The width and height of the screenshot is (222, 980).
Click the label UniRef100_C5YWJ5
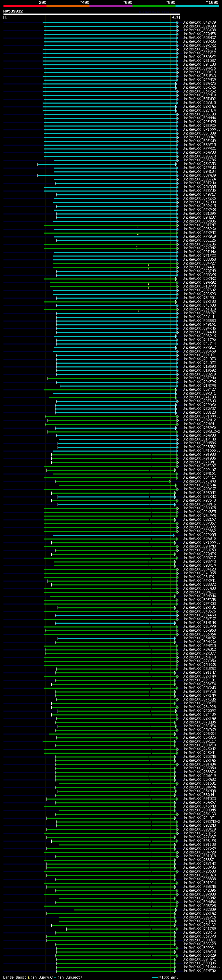click(x=199, y=103)
